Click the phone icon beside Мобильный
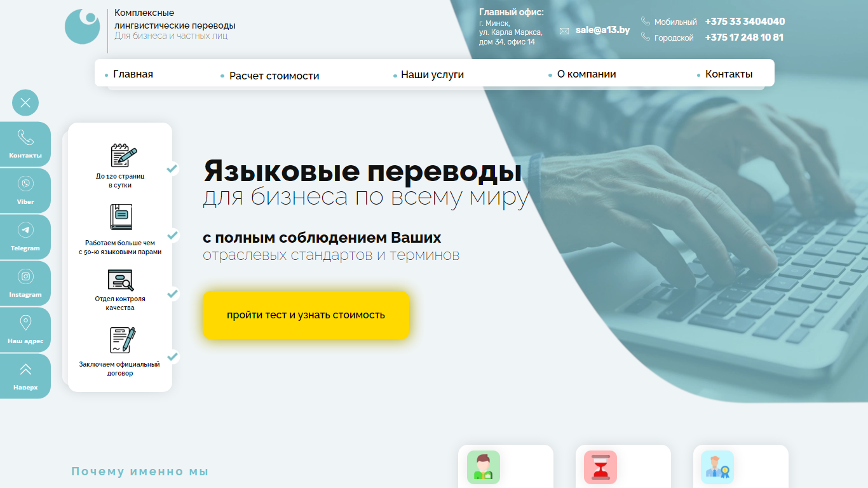The height and width of the screenshot is (488, 868). click(646, 21)
